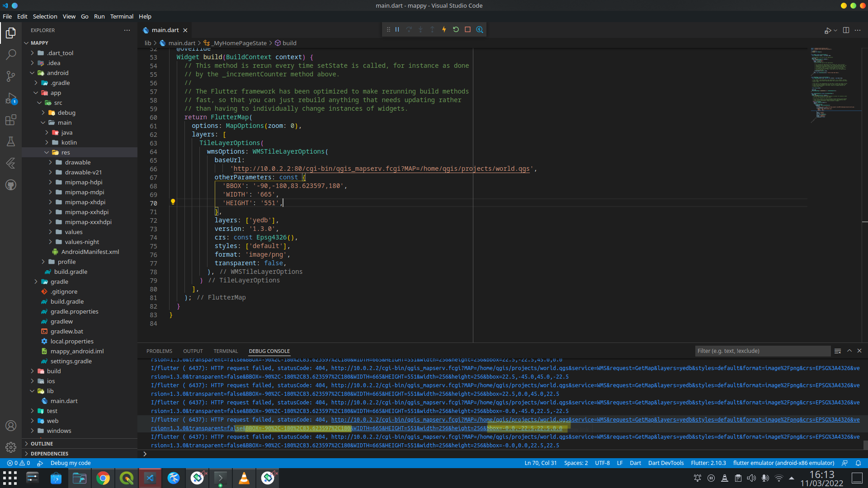Open the Source Control view

11,76
